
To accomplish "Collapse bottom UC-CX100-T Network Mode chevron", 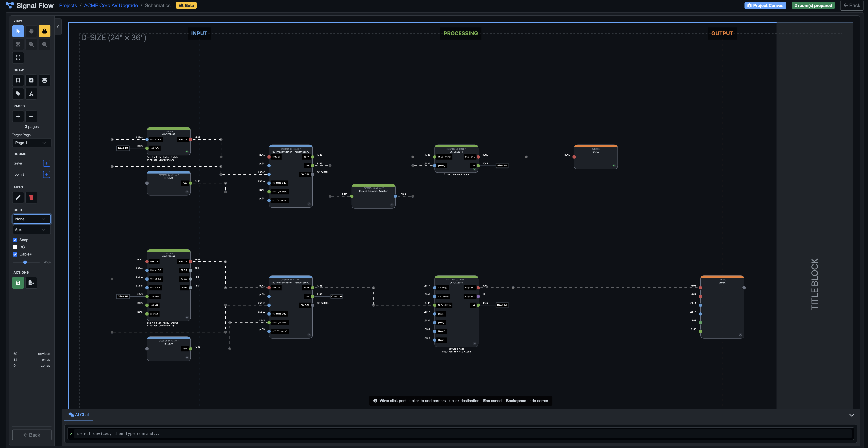I will click(475, 344).
